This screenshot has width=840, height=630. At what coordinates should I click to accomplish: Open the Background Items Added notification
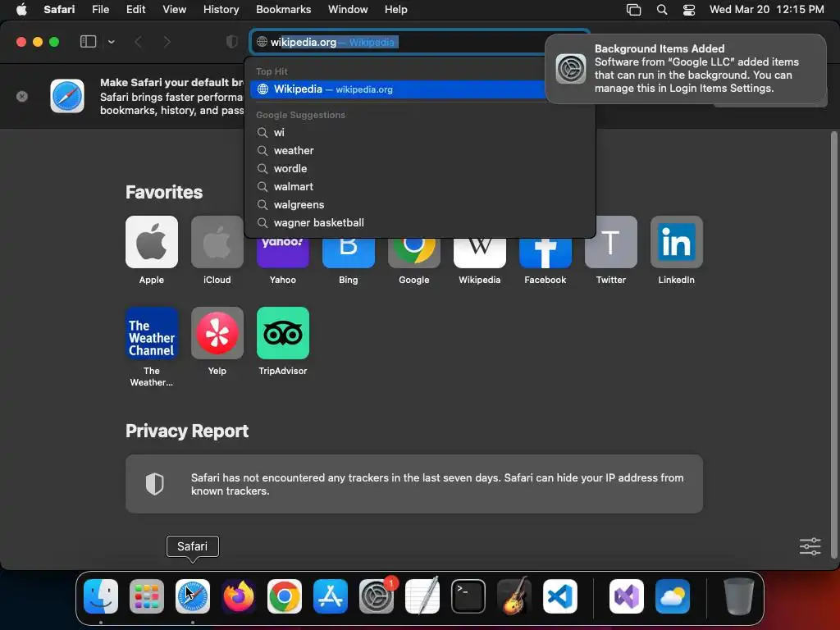pyautogui.click(x=686, y=69)
